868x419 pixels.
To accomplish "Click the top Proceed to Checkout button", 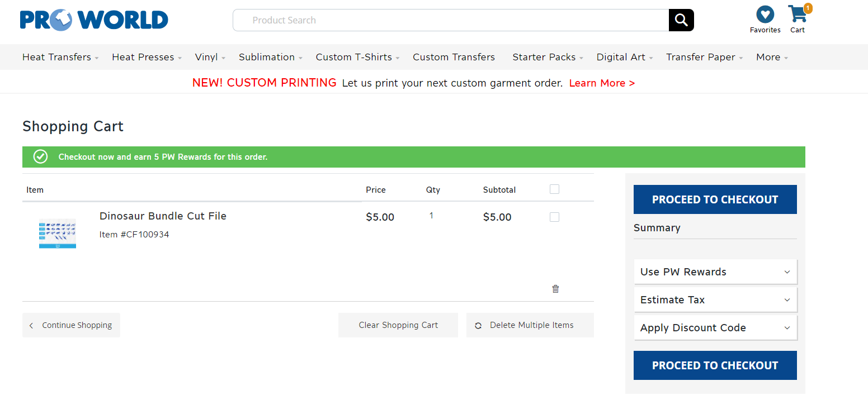I will point(715,199).
